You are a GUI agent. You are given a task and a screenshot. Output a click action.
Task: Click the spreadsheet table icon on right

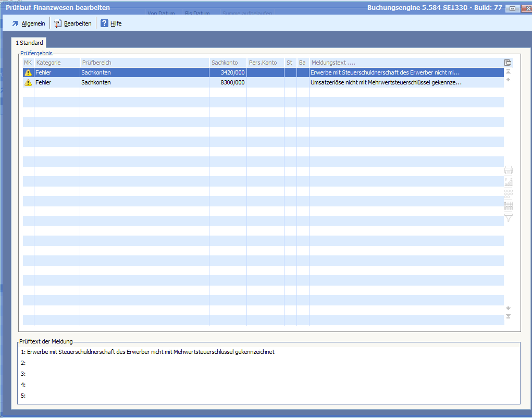coord(509,205)
